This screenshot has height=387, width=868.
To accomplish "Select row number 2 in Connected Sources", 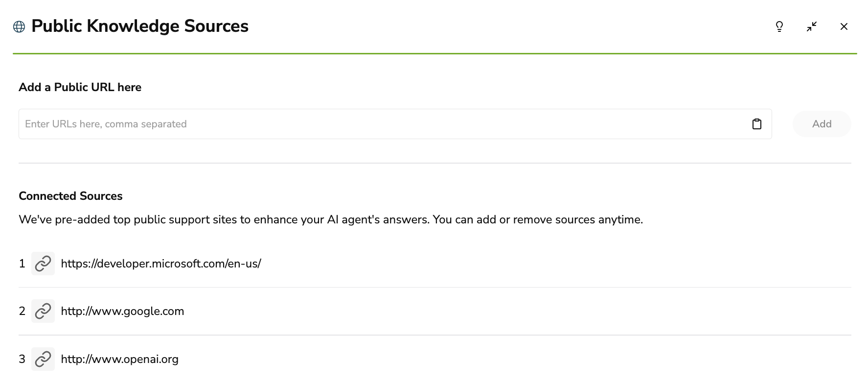I will click(22, 311).
